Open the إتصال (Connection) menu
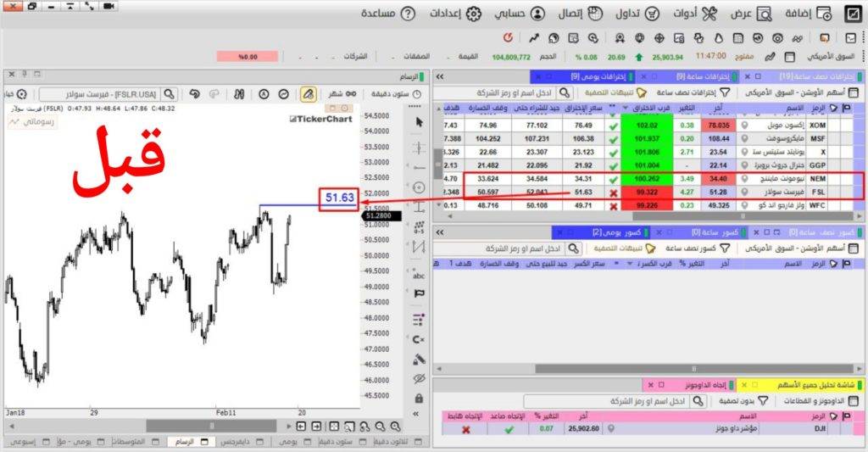This screenshot has height=452, width=868. tap(580, 14)
